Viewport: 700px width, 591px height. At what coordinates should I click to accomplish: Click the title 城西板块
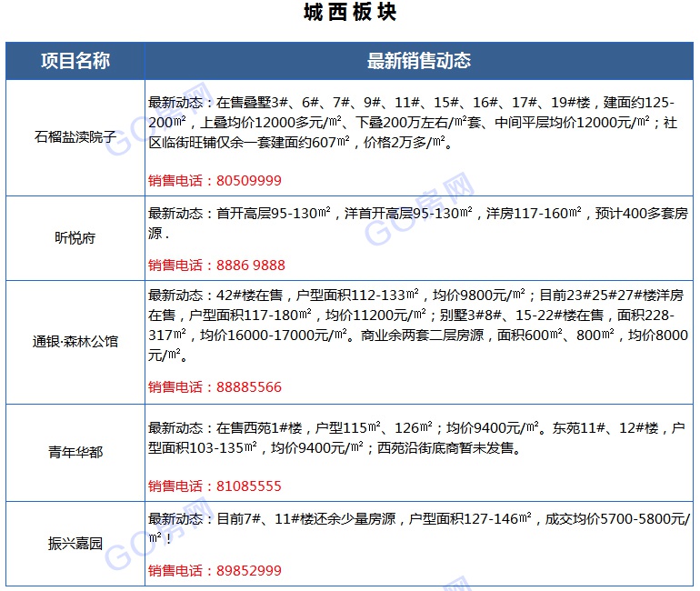(x=350, y=12)
